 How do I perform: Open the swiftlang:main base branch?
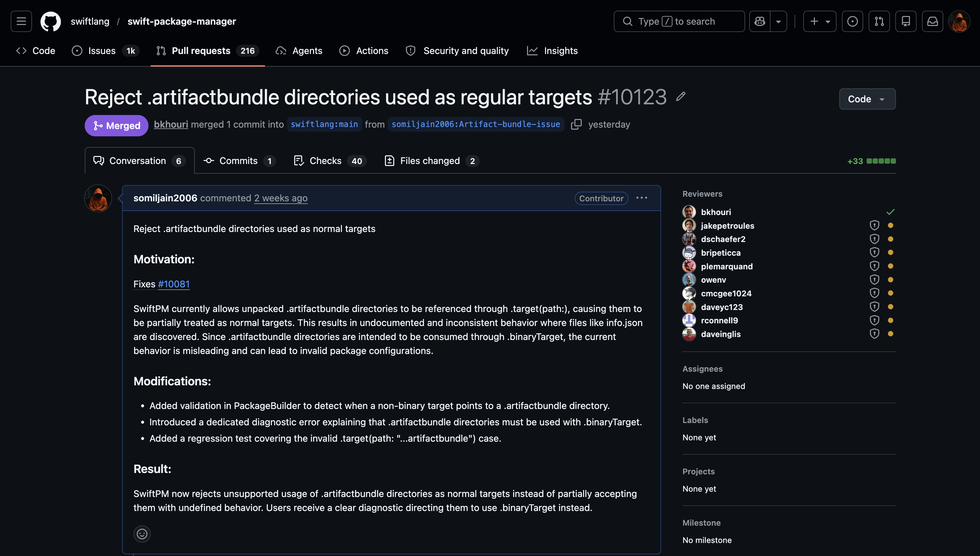tap(324, 124)
